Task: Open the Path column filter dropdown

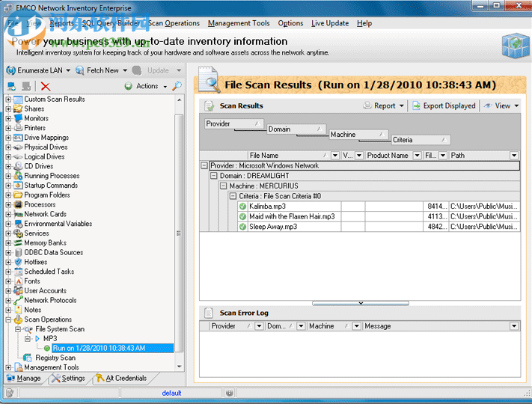Action: point(514,156)
